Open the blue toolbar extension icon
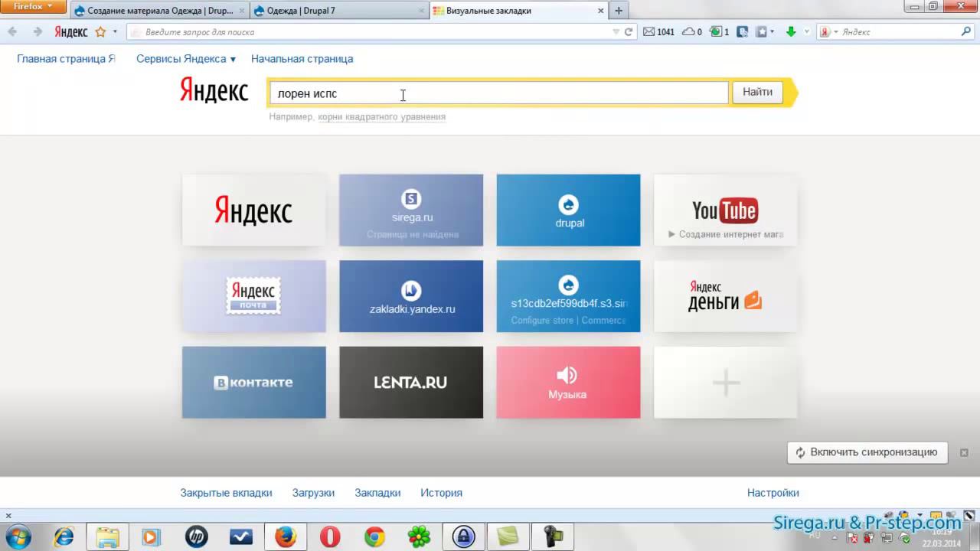 coord(743,32)
